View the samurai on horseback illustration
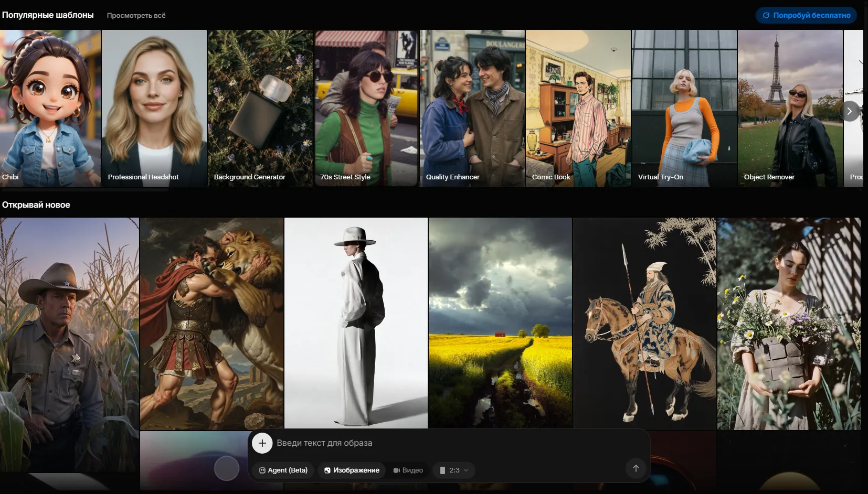 click(x=644, y=324)
